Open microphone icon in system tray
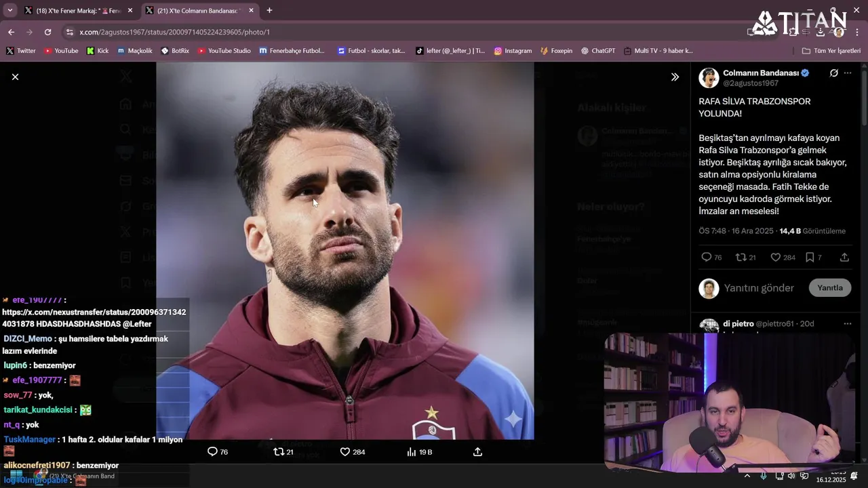Screen dimensions: 868x488 [x=764, y=476]
